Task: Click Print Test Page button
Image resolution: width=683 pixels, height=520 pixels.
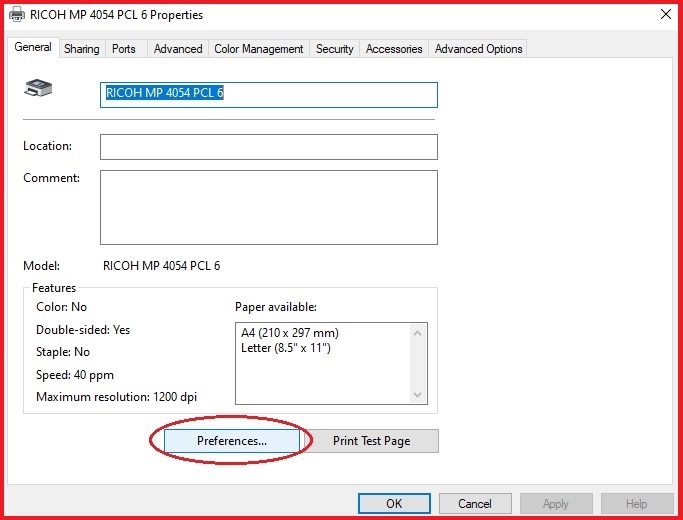Action: (372, 441)
